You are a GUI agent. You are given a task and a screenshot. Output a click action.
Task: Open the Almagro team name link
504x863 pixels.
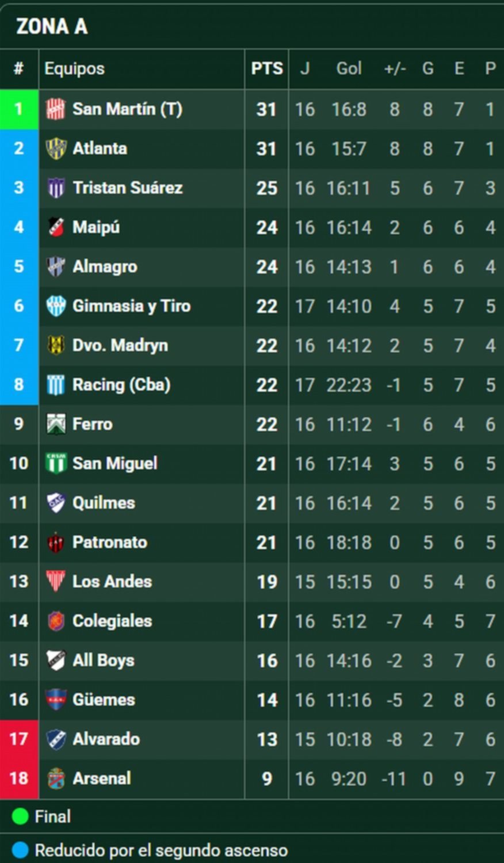(x=105, y=266)
